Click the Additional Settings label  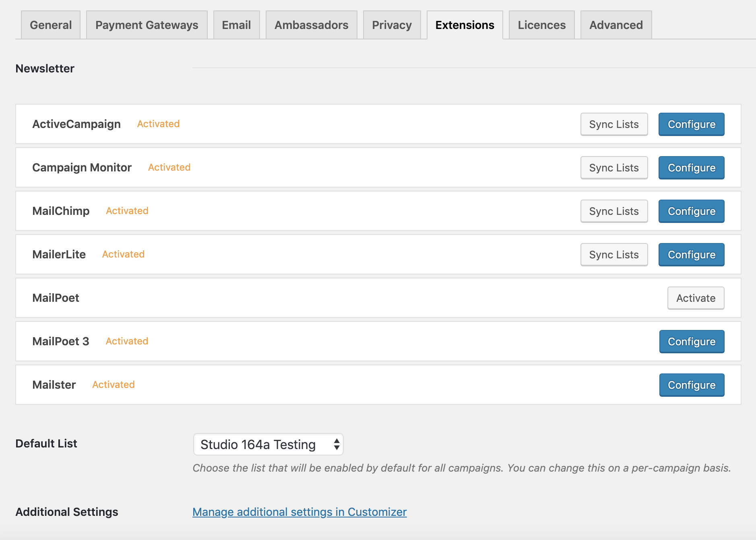67,512
